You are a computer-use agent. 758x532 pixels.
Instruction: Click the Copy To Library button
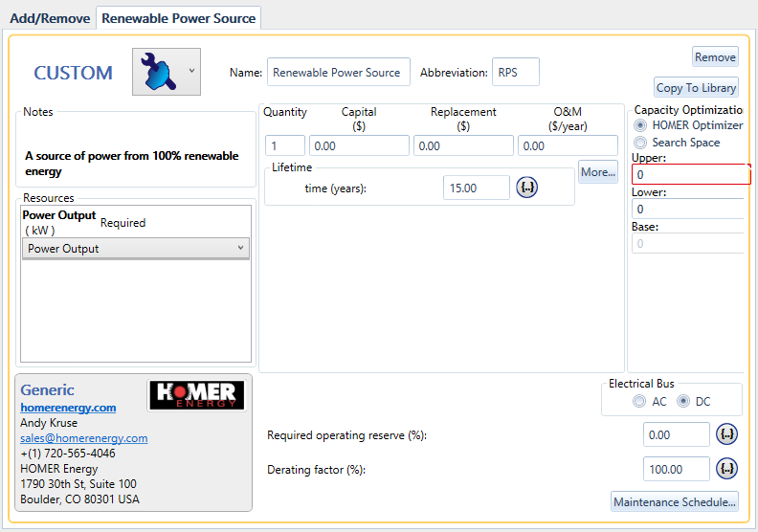click(696, 88)
